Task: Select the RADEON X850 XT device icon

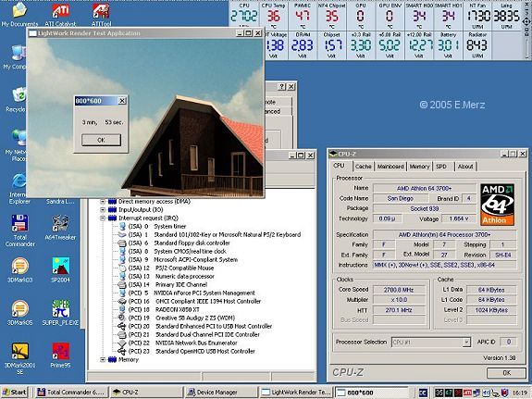Action: coord(122,310)
